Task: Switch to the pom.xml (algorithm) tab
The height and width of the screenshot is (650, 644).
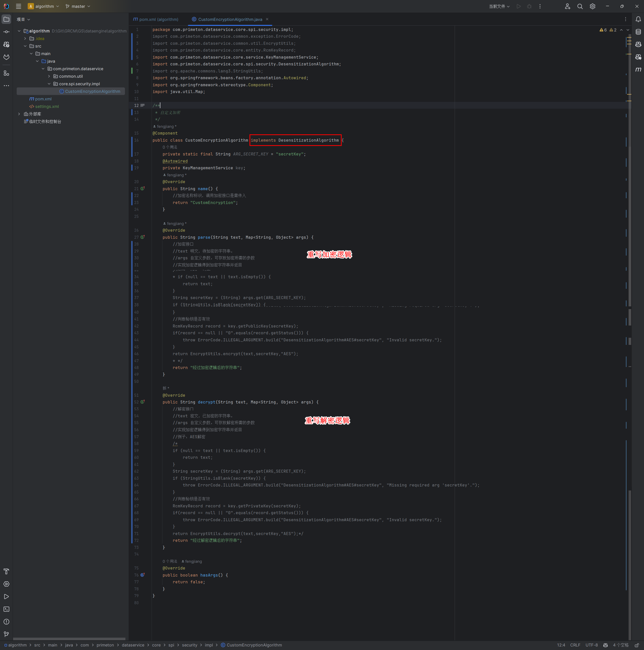Action: click(156, 19)
